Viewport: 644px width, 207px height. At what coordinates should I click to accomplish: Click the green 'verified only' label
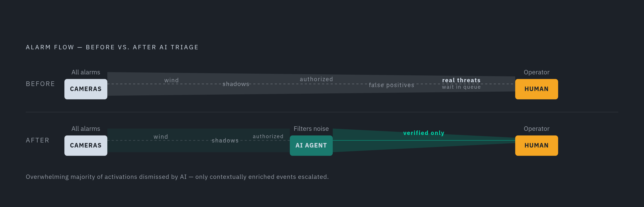pos(424,133)
